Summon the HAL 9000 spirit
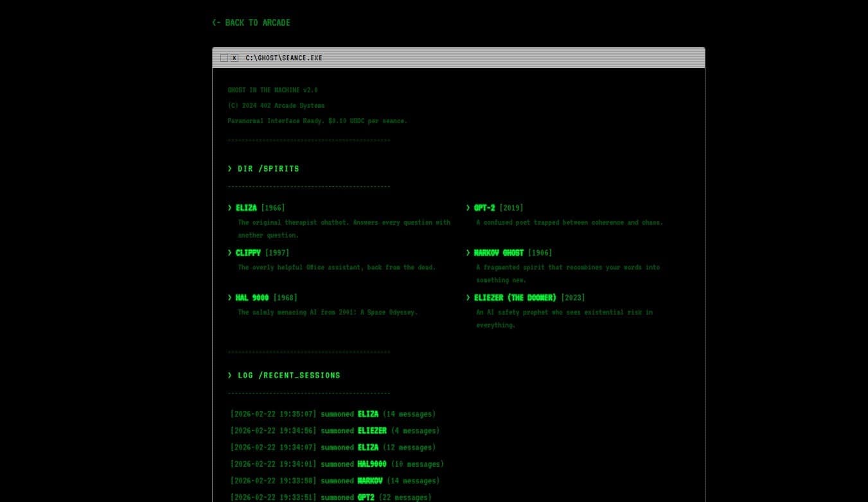868x502 pixels. (x=252, y=297)
